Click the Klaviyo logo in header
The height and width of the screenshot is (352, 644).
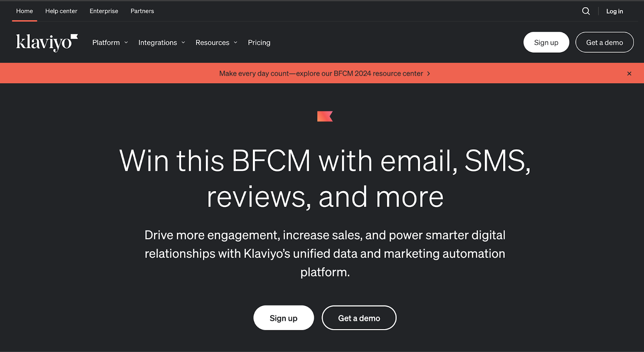47,43
